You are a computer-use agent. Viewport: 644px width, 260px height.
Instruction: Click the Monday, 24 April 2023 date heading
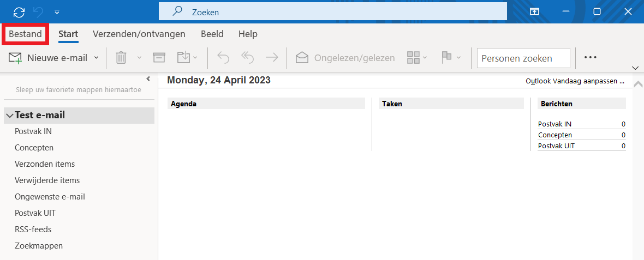click(x=219, y=80)
